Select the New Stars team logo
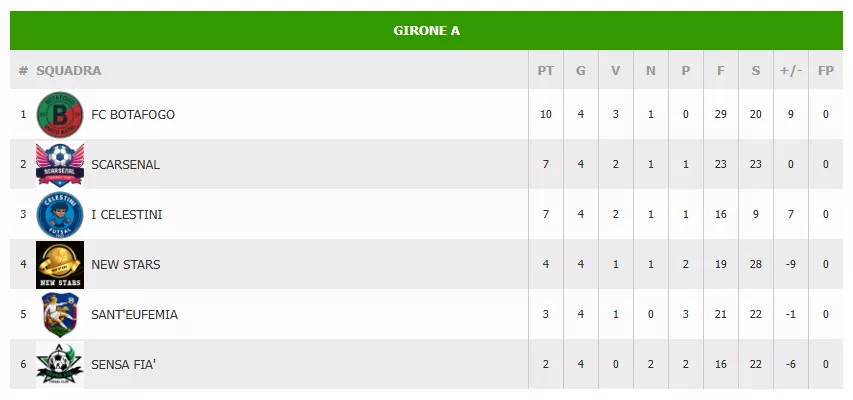The image size is (853, 400). pos(59,264)
